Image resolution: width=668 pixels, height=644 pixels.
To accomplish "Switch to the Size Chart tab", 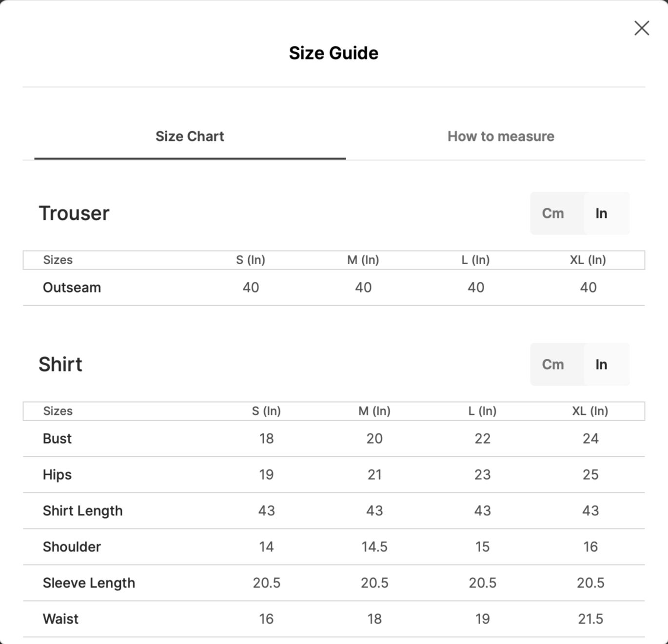I will (x=190, y=137).
